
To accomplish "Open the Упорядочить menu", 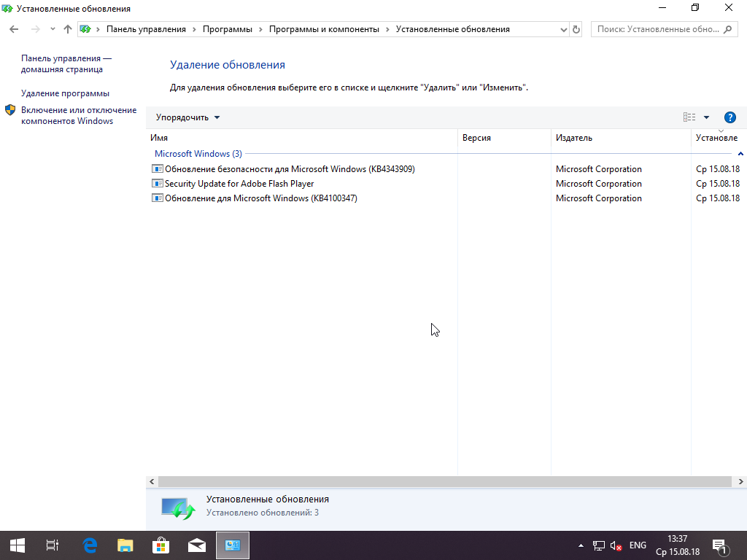I will point(187,117).
